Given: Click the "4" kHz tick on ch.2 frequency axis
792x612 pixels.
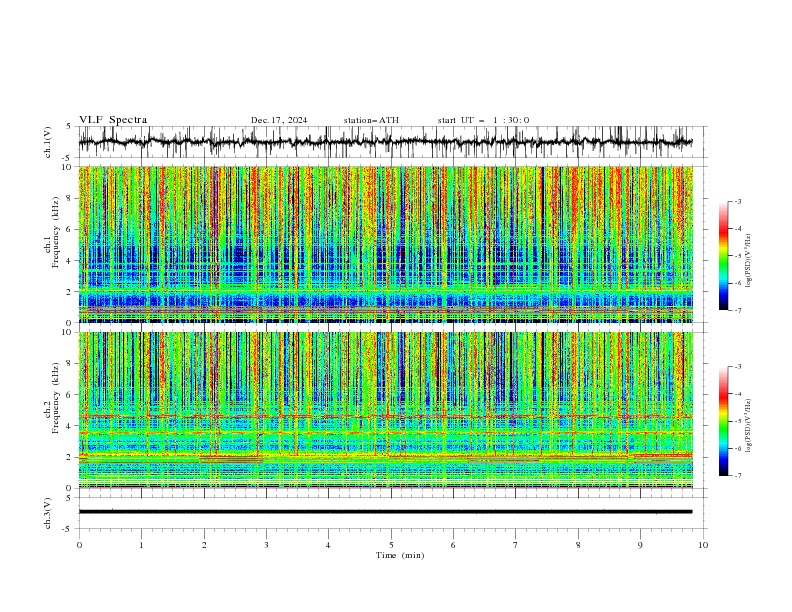Looking at the screenshot, I should 70,426.
